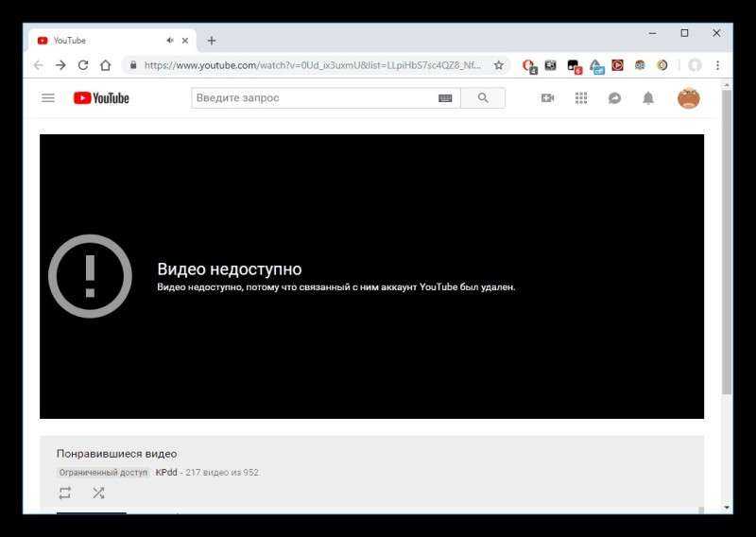
Task: Toggle playlist shuffle button
Action: coord(98,493)
